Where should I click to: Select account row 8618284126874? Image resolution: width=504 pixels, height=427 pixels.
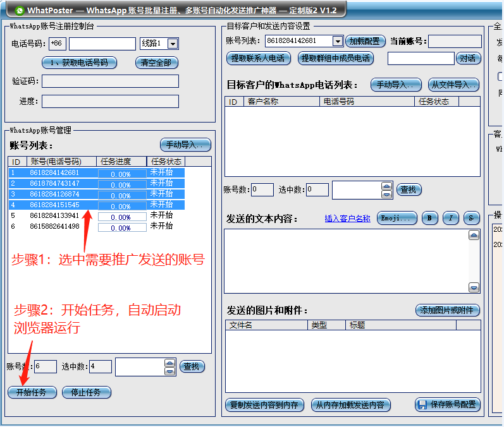[x=97, y=194]
